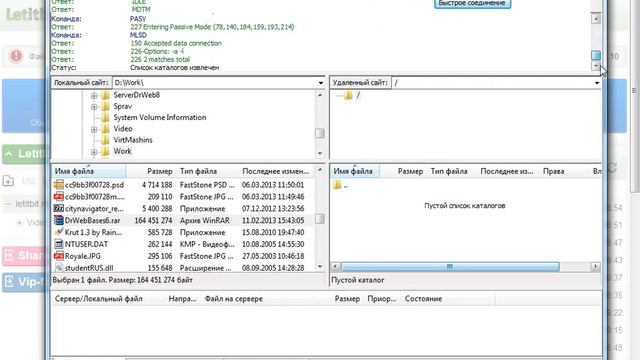This screenshot has height=360, width=640.
Task: Sort local files by Тип файла column
Action: (207, 171)
